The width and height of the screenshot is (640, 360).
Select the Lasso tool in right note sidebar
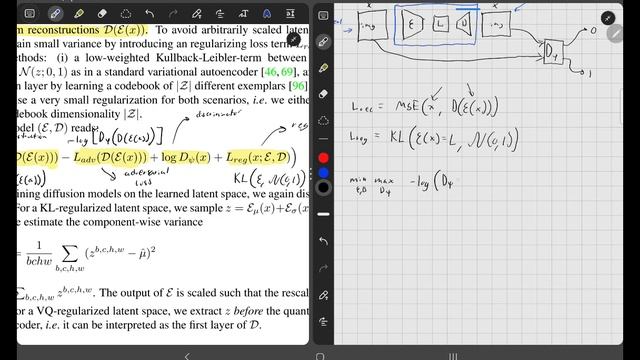pyautogui.click(x=323, y=120)
